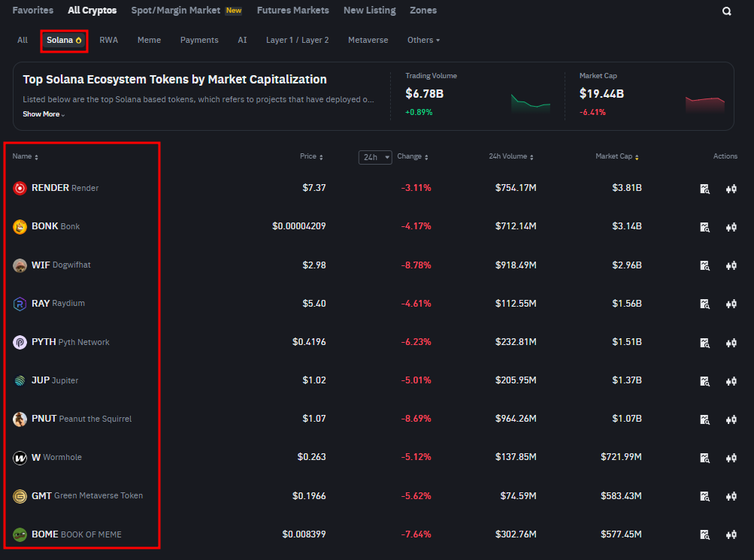Open chart details icon for BOME row
This screenshot has width=754, height=560.
[704, 535]
